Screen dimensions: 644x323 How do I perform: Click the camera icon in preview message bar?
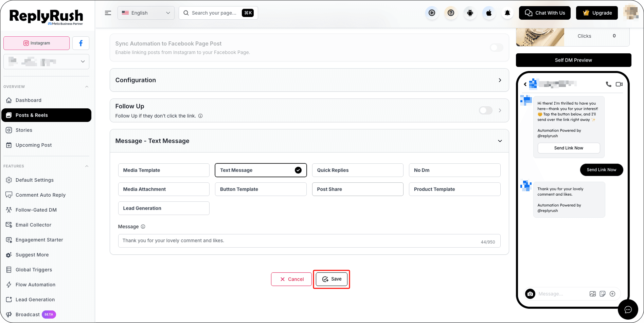click(x=530, y=294)
